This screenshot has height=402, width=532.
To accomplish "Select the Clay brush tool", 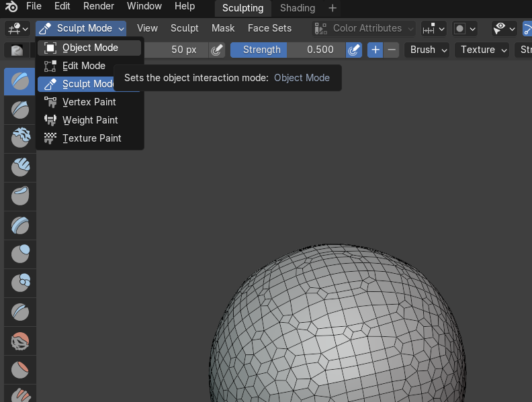I will (20, 139).
